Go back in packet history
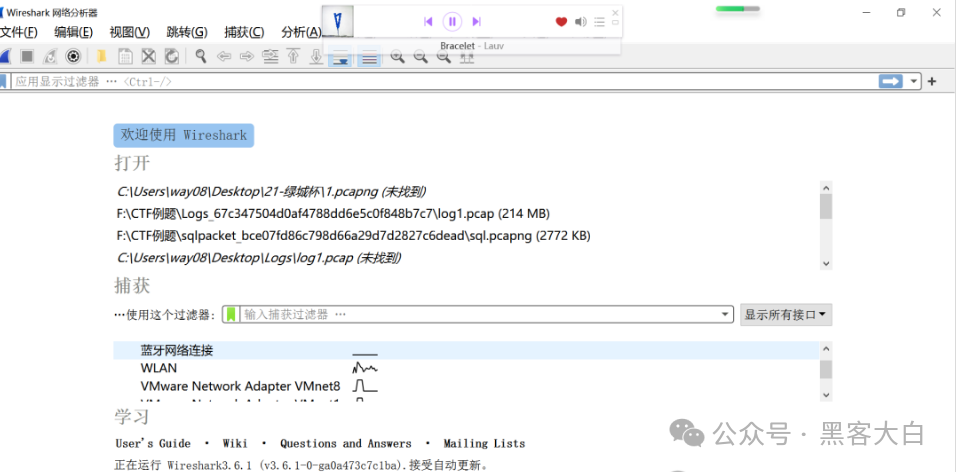The image size is (956, 472). click(224, 57)
